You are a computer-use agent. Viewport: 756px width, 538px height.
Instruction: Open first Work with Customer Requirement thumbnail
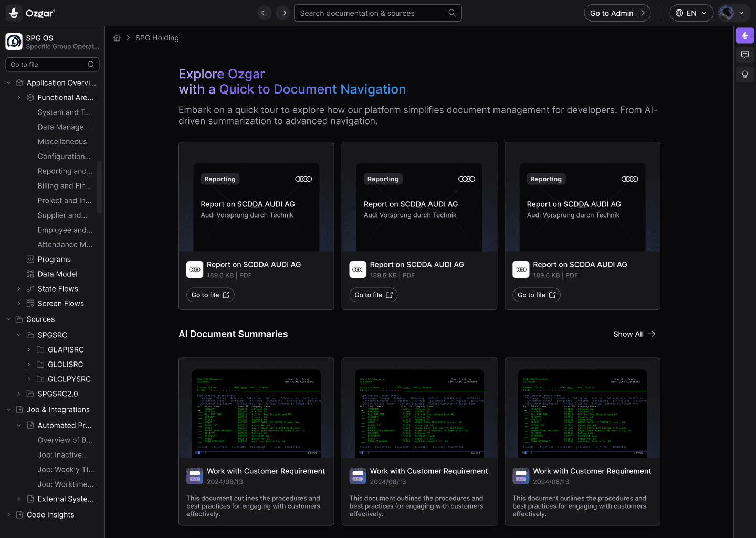click(x=256, y=413)
